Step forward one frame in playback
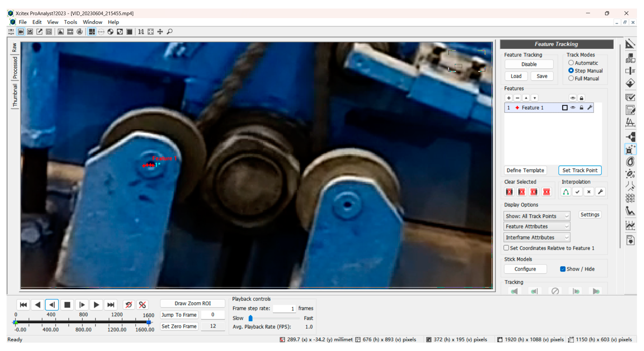644x351 pixels. [x=82, y=305]
